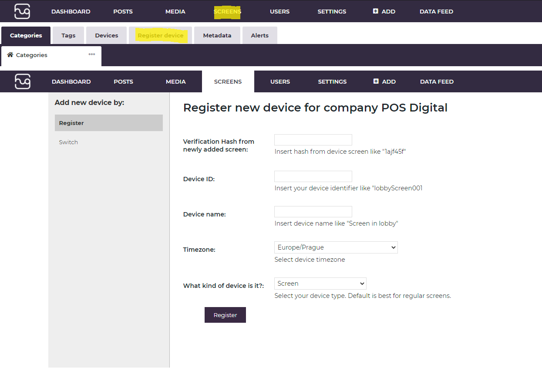Click the plus ADD icon in the lower navigation bar
This screenshot has height=392, width=542.
point(376,81)
